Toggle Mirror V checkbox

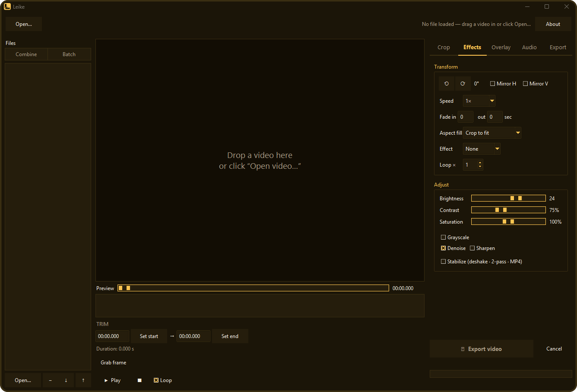536,84
